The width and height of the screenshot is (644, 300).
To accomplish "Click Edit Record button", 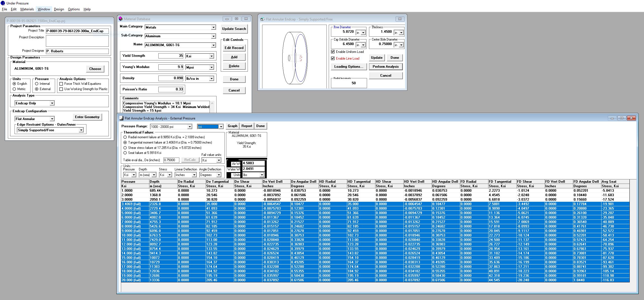I will point(234,48).
